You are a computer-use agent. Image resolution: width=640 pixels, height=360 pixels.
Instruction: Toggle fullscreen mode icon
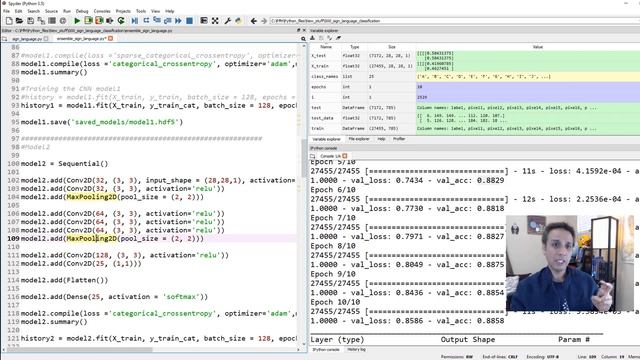pos(215,20)
